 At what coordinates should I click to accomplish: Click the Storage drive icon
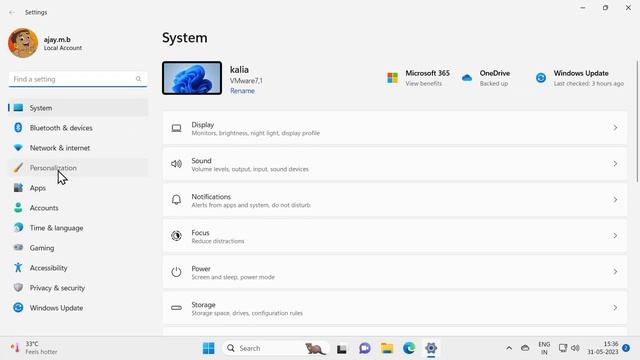pos(176,307)
